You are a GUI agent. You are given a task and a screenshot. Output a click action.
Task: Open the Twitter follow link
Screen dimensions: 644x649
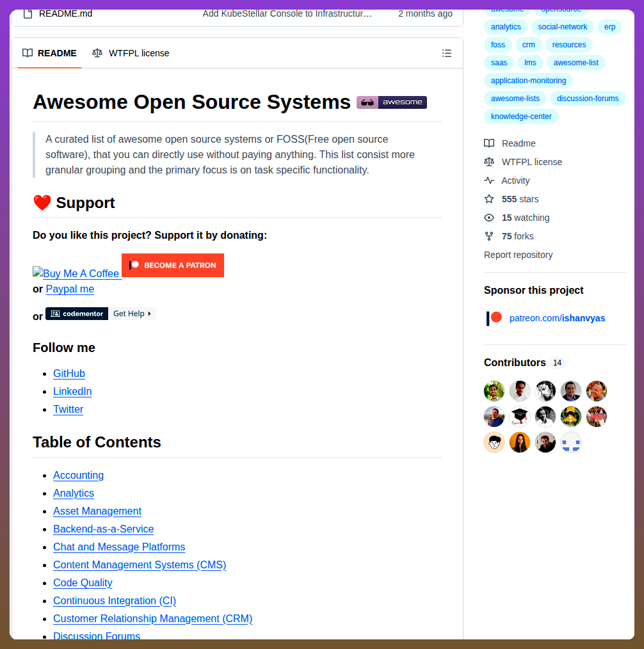(68, 410)
